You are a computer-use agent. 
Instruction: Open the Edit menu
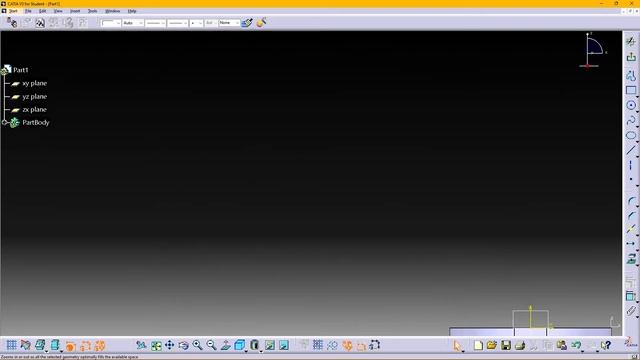[42, 11]
